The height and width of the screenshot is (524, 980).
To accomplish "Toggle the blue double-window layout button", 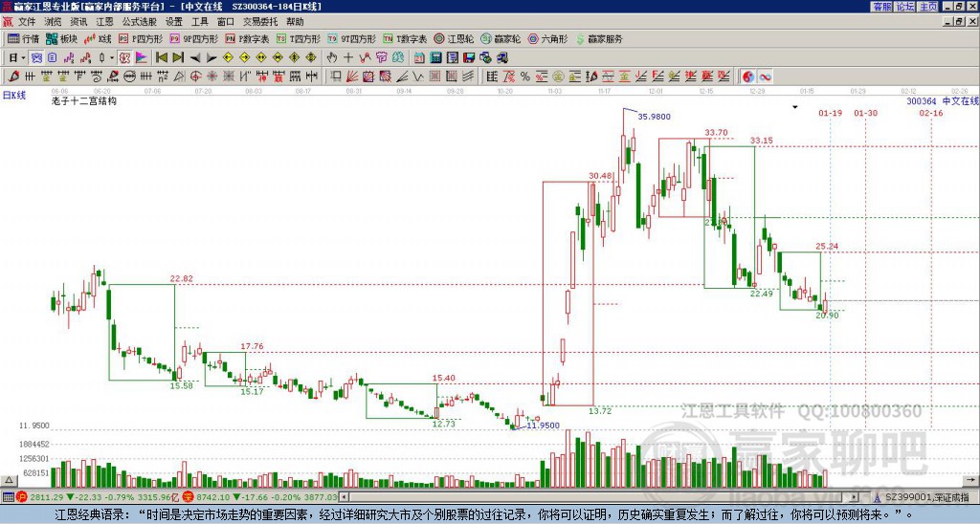I will pos(36,58).
